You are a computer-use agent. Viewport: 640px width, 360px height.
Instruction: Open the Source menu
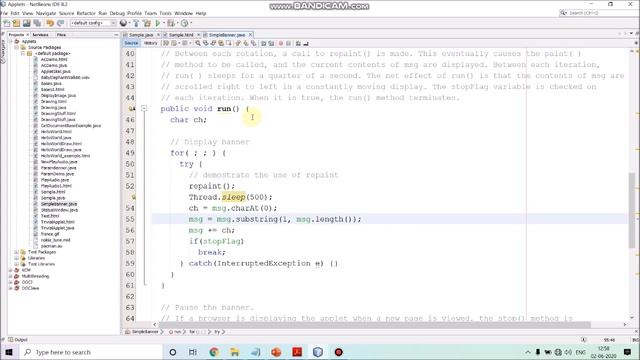pyautogui.click(x=67, y=13)
